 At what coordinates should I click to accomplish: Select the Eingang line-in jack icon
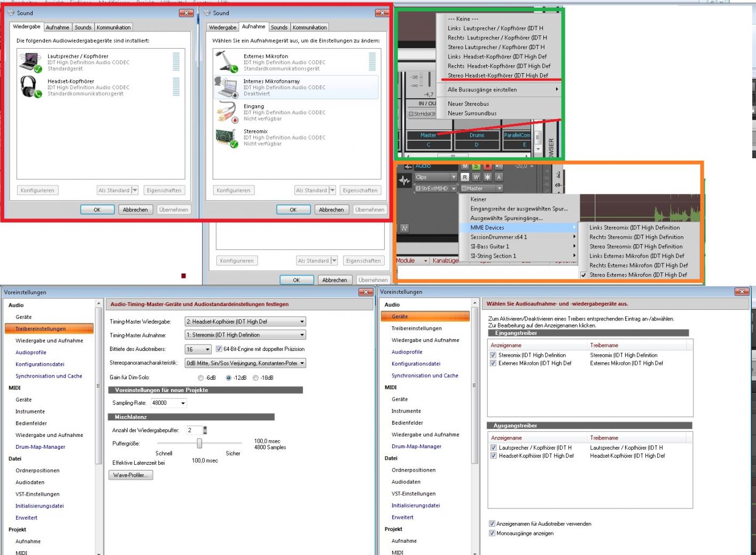coord(227,112)
